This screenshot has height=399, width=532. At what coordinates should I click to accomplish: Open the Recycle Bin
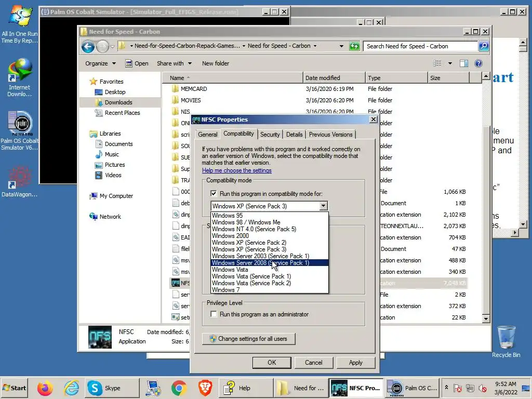pyautogui.click(x=506, y=341)
